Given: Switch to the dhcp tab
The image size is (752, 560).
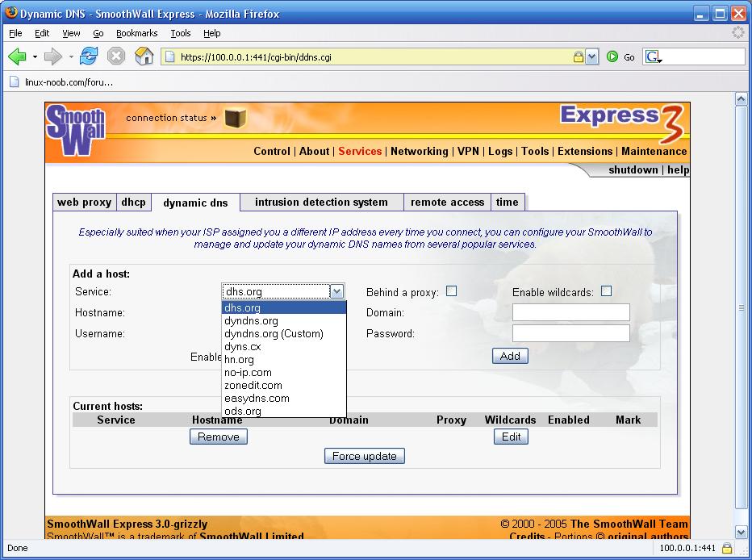Looking at the screenshot, I should pyautogui.click(x=133, y=202).
